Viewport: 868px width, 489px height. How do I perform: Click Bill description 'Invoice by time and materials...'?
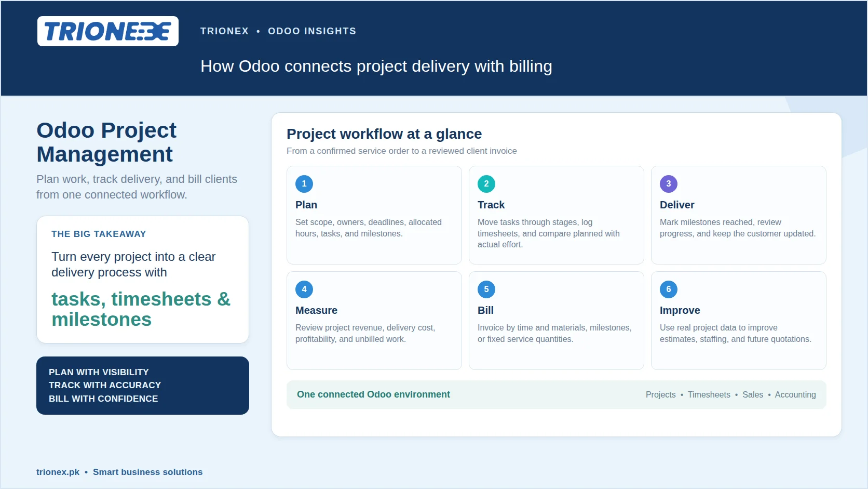click(554, 333)
